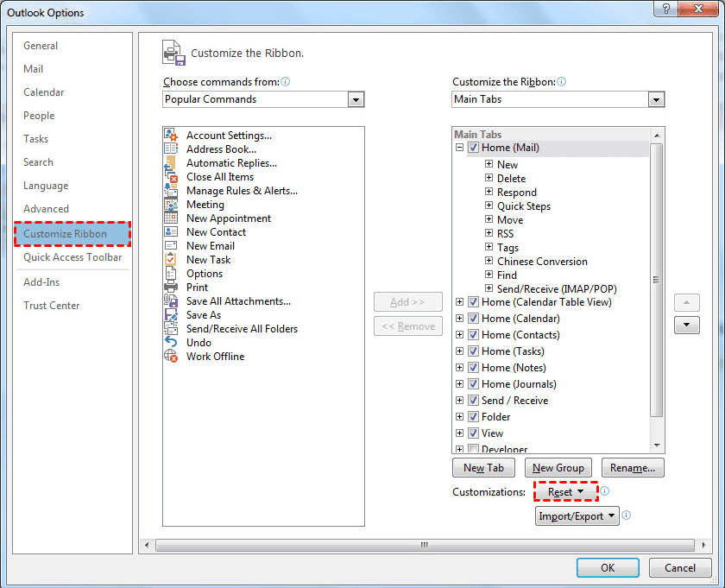Viewport: 725px width, 588px height.
Task: Select the Close All Items icon
Action: click(x=171, y=176)
